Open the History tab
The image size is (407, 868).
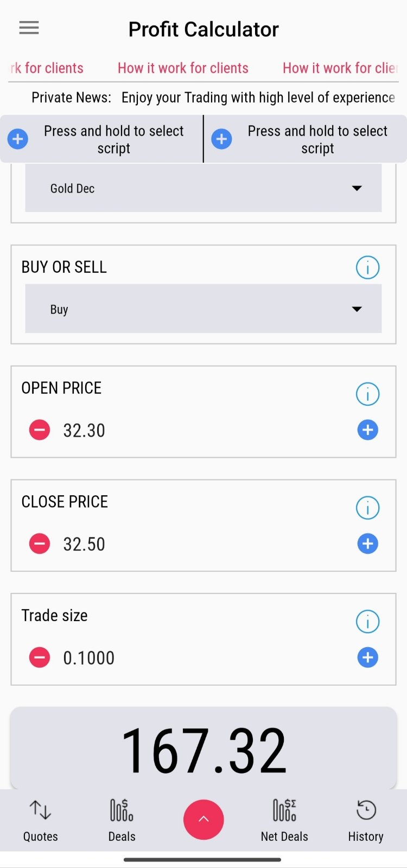366,820
